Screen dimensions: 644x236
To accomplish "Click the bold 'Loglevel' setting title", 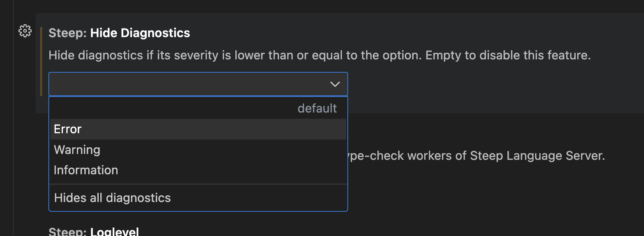I will point(114,231).
